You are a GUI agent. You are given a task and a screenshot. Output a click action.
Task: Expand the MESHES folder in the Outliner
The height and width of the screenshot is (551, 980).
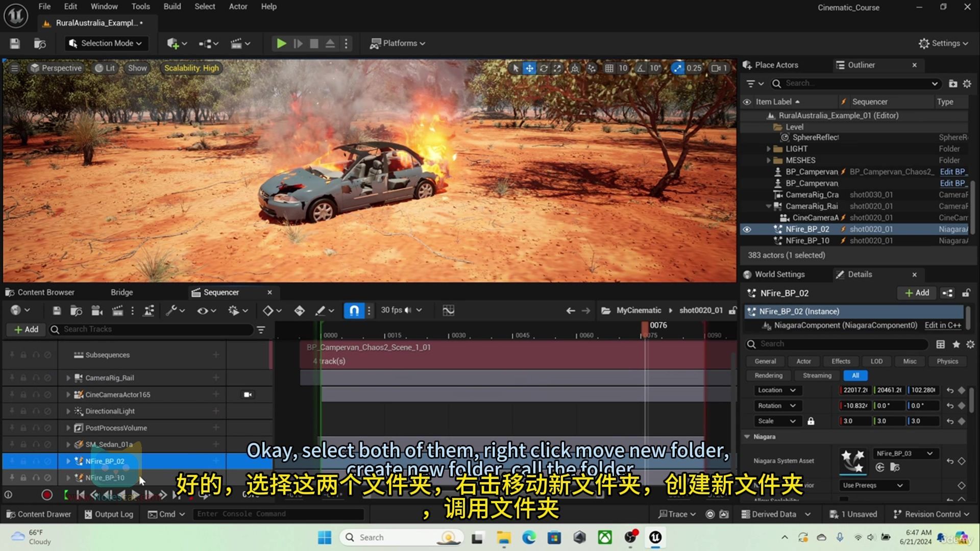769,160
